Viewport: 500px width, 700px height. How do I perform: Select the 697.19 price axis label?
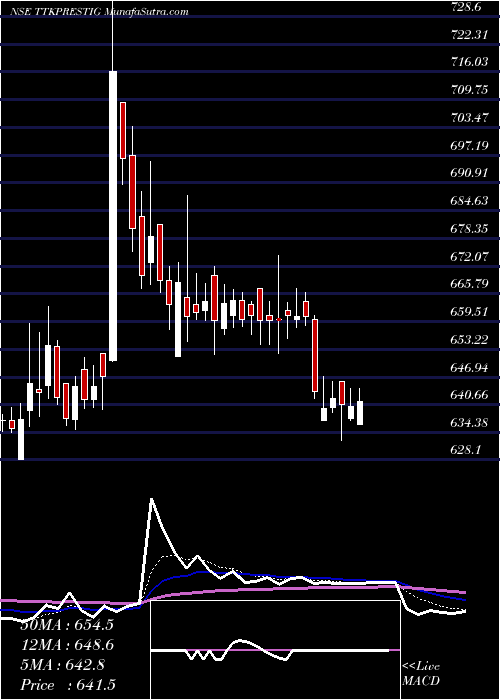click(470, 146)
